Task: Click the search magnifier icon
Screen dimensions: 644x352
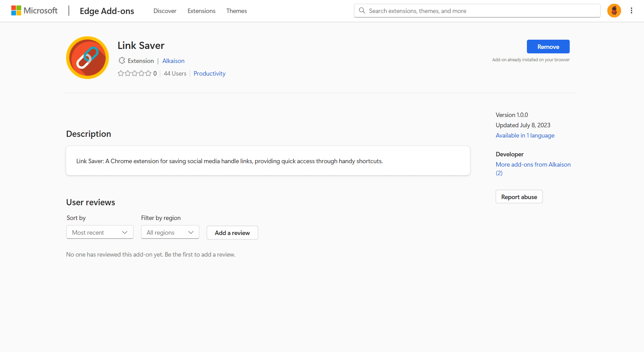Action: pyautogui.click(x=362, y=11)
